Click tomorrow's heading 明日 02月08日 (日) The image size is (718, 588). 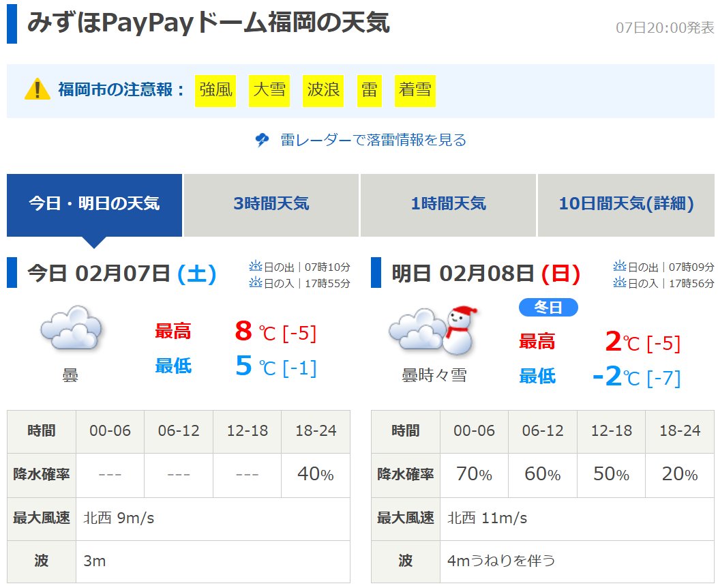486,274
